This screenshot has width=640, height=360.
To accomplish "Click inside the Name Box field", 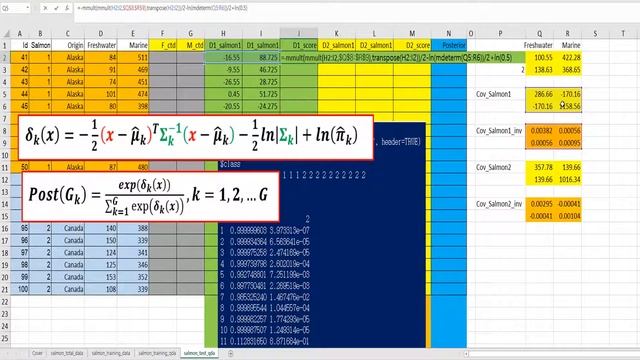I will click(x=12, y=8).
